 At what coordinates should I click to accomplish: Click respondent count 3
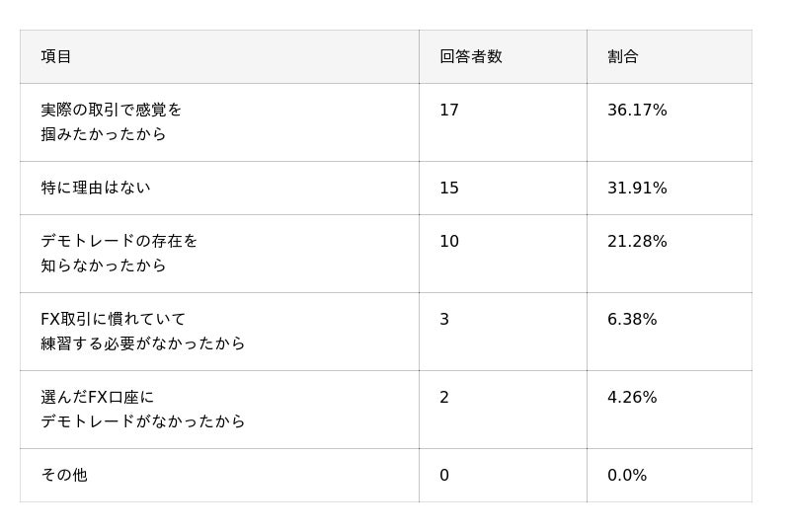444,320
